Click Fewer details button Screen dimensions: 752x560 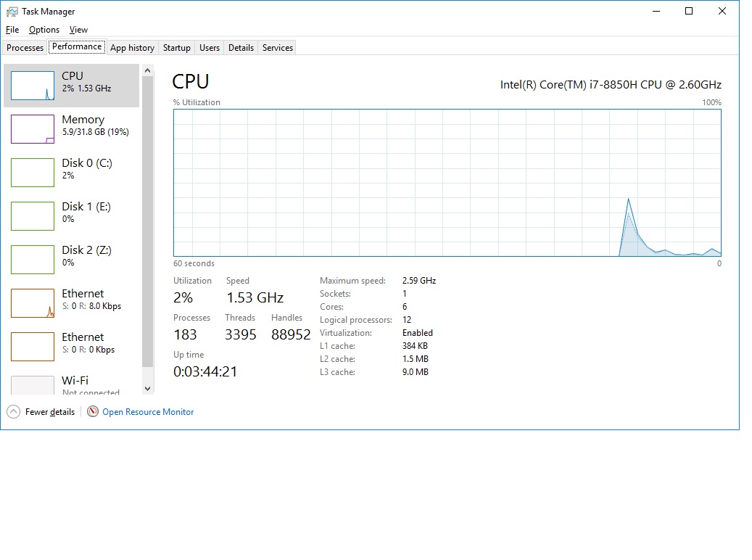click(41, 412)
